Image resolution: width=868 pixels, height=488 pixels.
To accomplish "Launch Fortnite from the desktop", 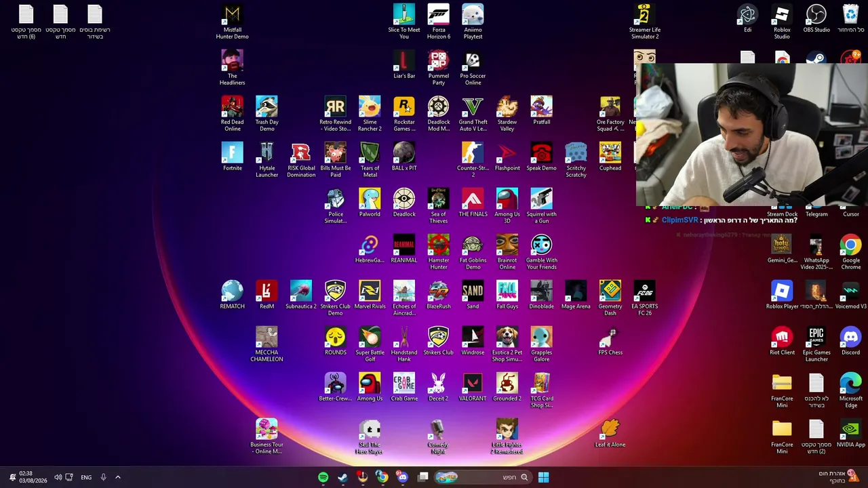I will pos(232,157).
